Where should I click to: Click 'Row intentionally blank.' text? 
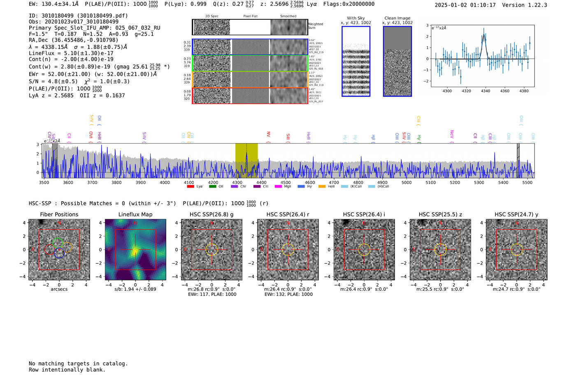point(67,370)
